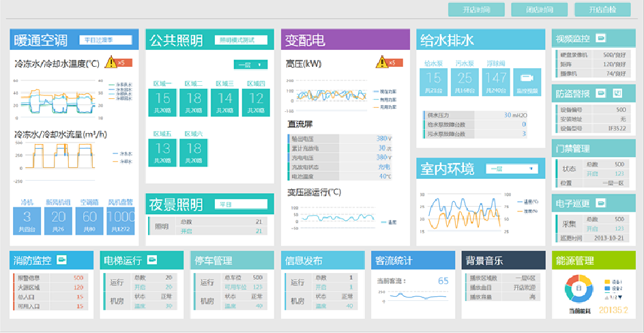The height and width of the screenshot is (333, 644).
Task: Expand the 一层 floor dropdown in 公共照明
Action: 250,65
